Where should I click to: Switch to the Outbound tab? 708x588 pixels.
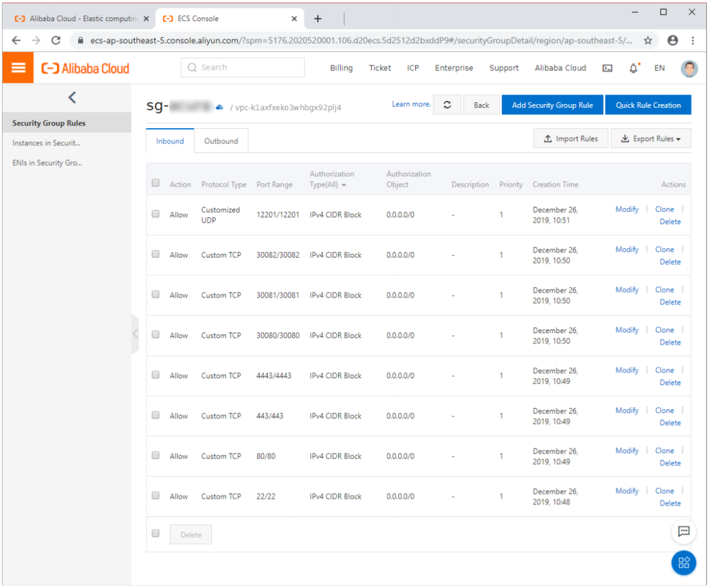point(221,141)
